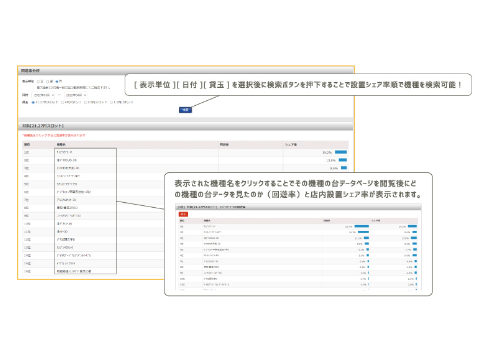Open the machine name in the 10位 row
Image resolution: width=480 pixels, height=360 pixels.
[x=64, y=224]
